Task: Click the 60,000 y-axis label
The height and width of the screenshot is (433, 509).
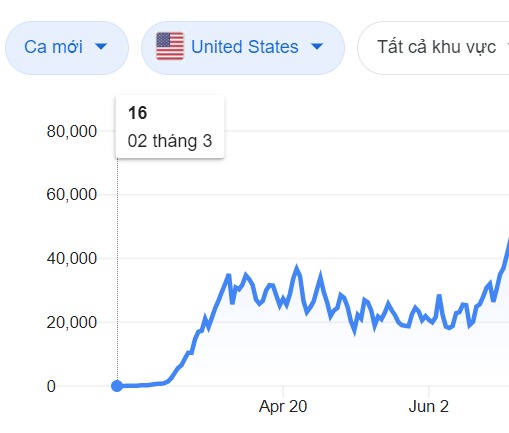Action: pos(72,194)
